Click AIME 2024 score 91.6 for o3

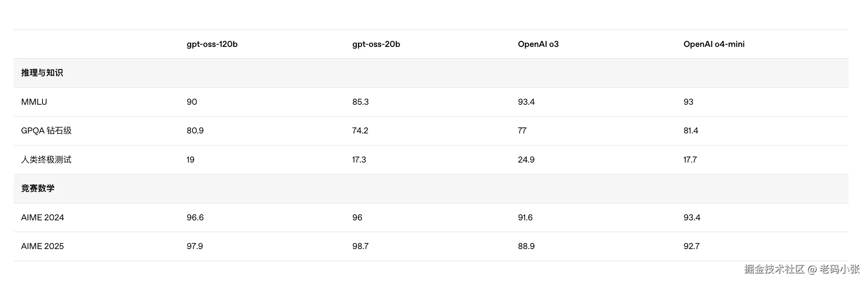click(525, 218)
